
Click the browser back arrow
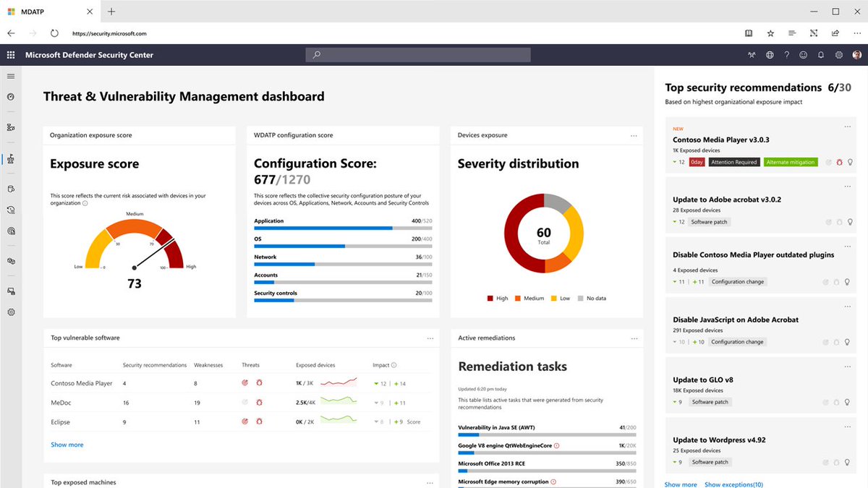click(x=11, y=33)
